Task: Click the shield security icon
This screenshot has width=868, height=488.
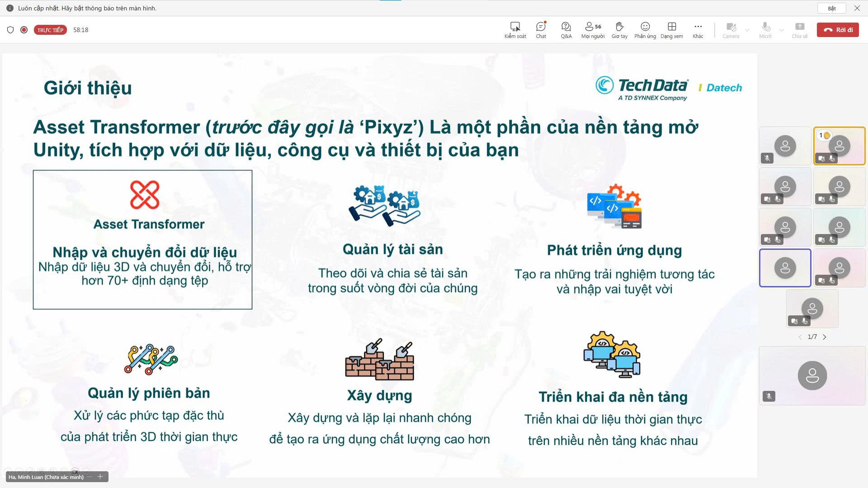Action: pyautogui.click(x=10, y=30)
